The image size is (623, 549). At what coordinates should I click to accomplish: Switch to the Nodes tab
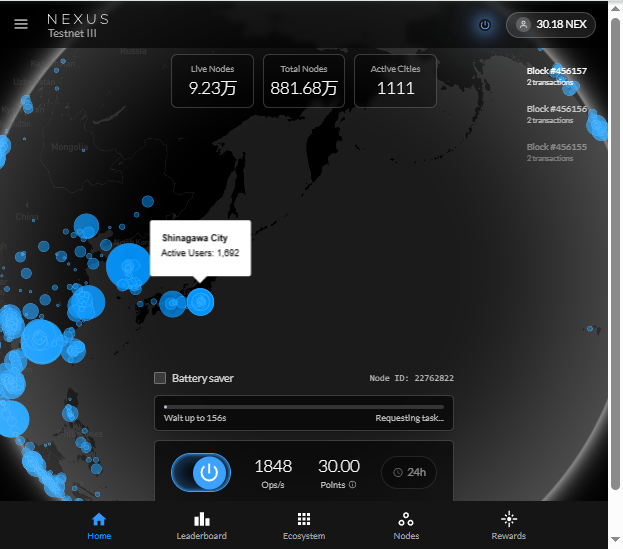tap(406, 526)
